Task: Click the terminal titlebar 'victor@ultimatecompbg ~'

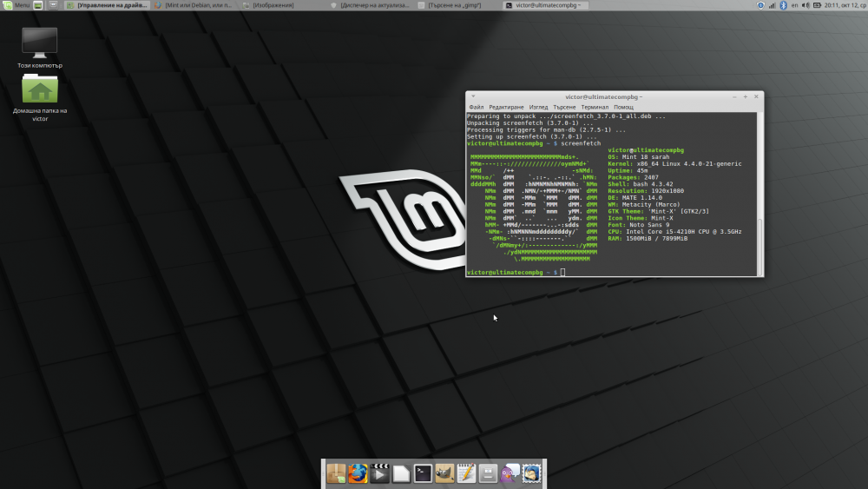Action: [x=603, y=96]
